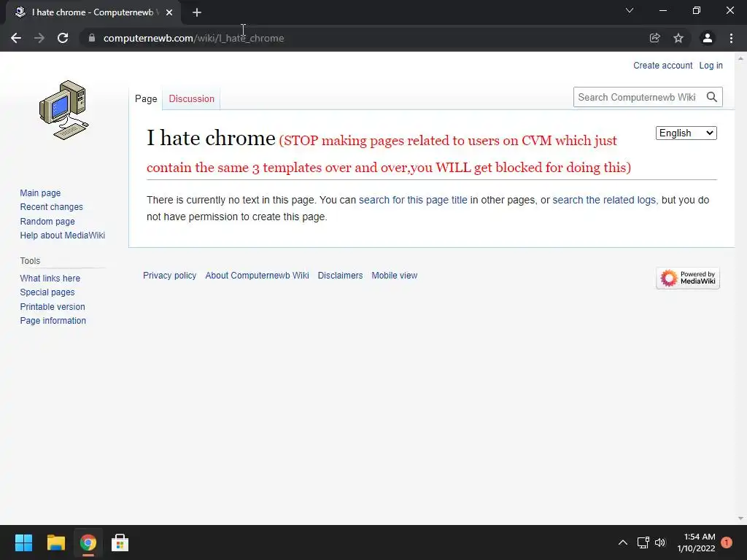Click the Computernewb computer logo

tap(64, 110)
